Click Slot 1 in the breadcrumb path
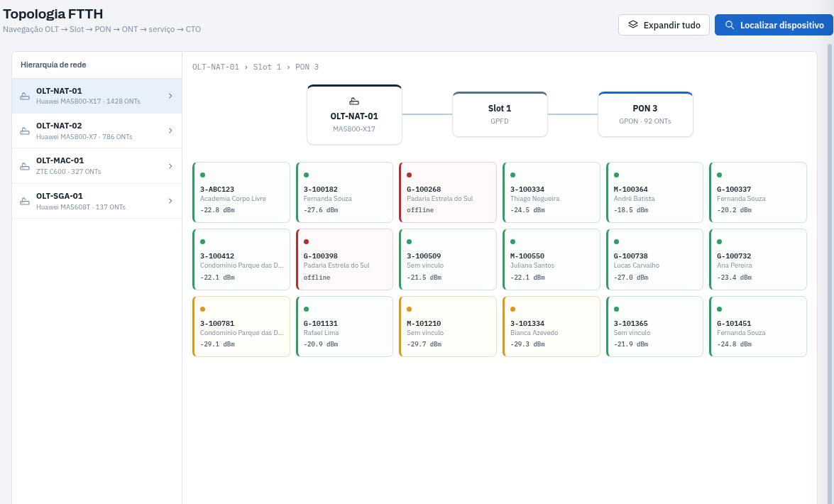Viewport: 834px width, 504px height. [x=267, y=67]
